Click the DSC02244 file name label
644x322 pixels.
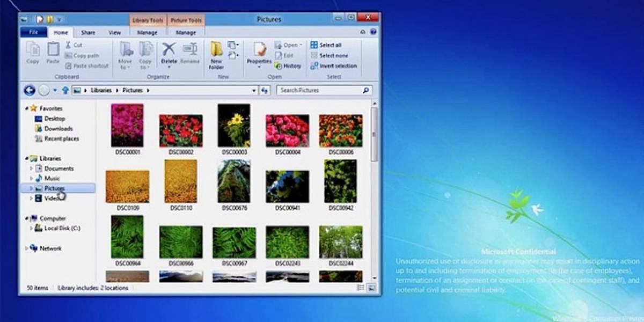coord(341,264)
